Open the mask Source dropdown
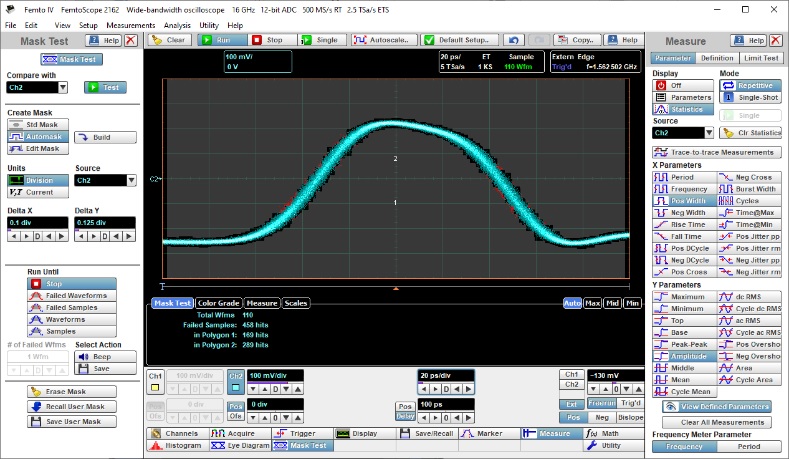Viewport: 789px width, 459px height. 131,180
